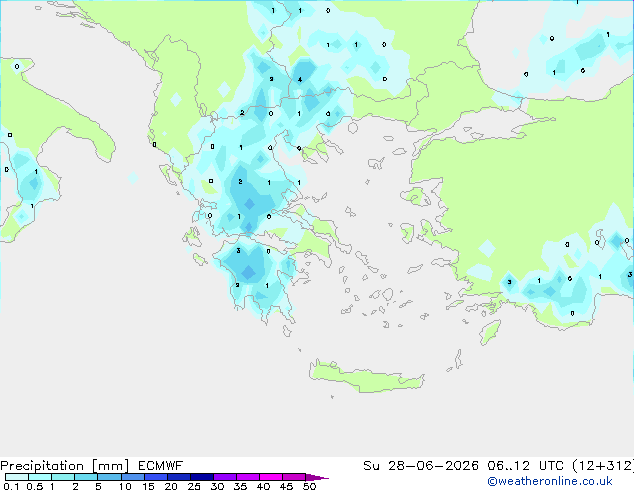Click the '35' legend scale label
Screen dimensions: 634x490
[240, 486]
